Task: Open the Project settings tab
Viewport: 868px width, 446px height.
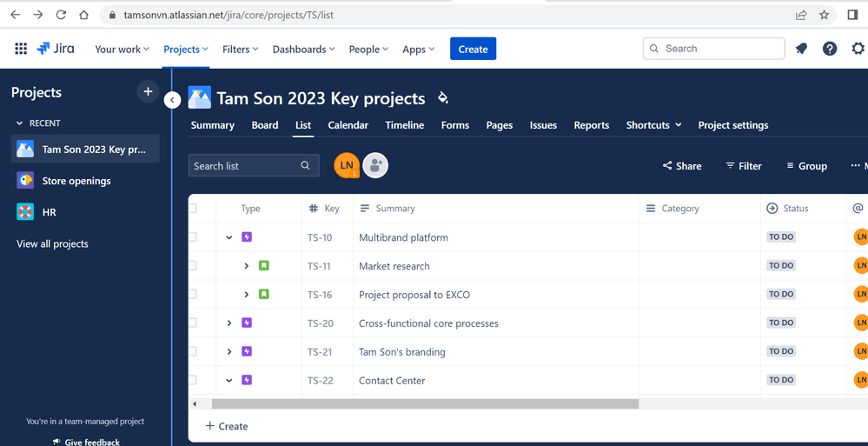Action: click(733, 125)
